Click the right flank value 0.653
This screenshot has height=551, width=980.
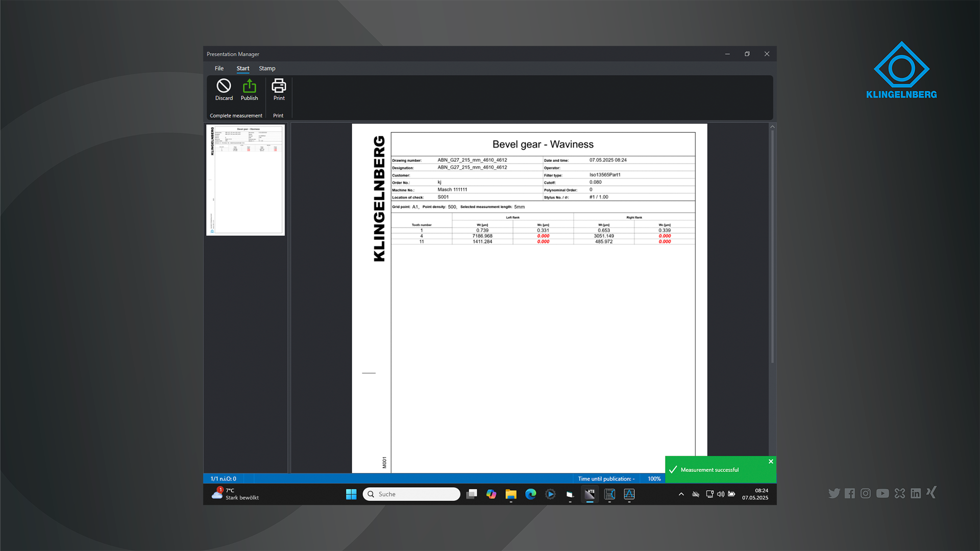click(x=604, y=231)
